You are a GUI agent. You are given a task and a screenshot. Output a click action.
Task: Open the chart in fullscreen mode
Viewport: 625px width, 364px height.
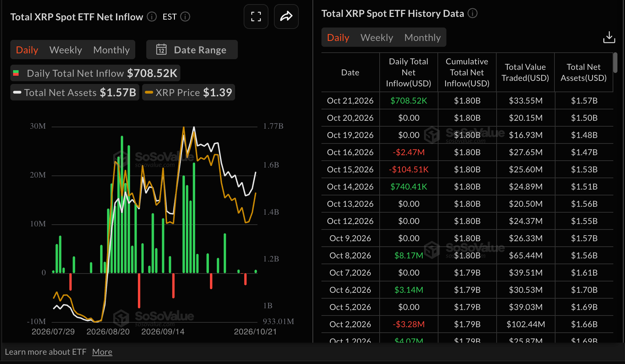pos(256,17)
